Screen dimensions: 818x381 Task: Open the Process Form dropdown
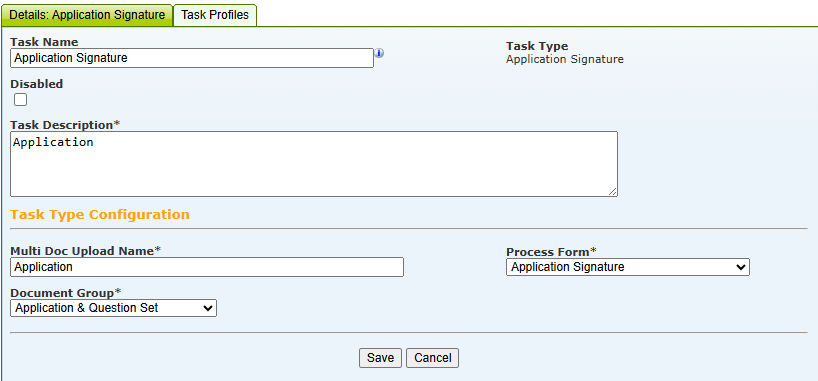click(628, 267)
